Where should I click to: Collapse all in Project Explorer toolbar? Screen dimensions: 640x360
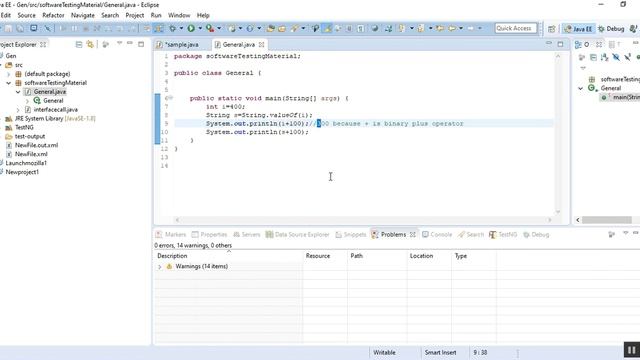click(79, 44)
